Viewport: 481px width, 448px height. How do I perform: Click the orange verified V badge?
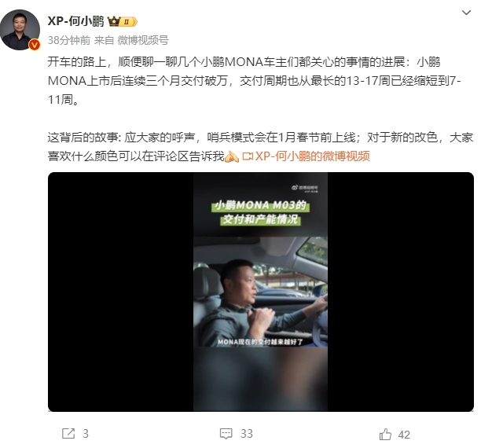[x=35, y=46]
